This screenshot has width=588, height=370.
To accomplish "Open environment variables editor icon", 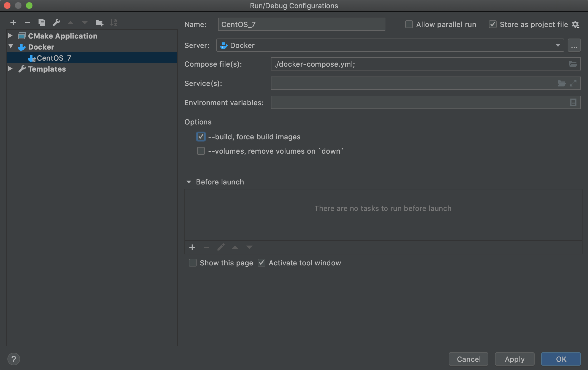I will [x=573, y=103].
